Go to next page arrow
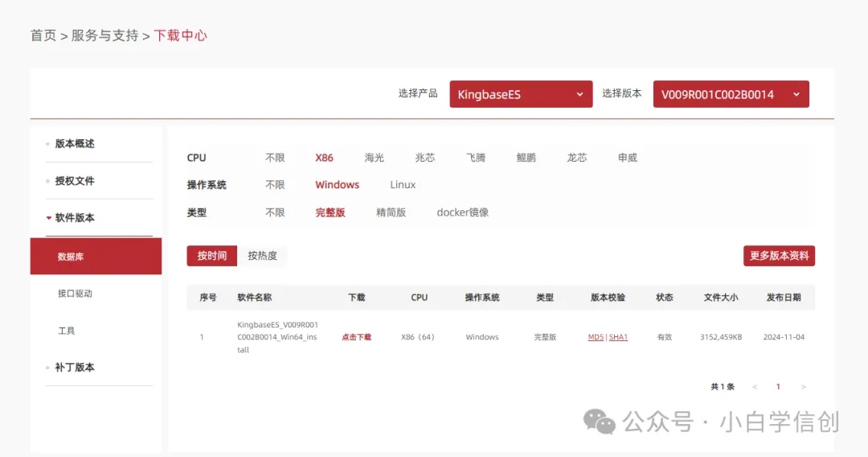 click(803, 387)
